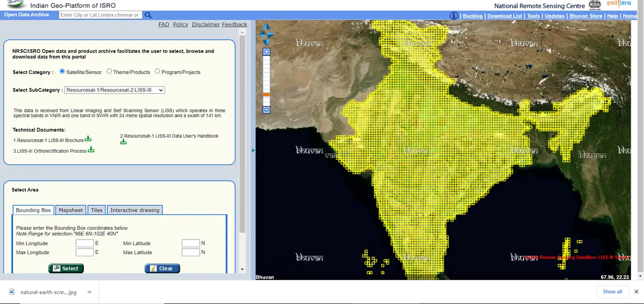
Task: Open the Select SubCategory dropdown
Action: click(x=115, y=90)
